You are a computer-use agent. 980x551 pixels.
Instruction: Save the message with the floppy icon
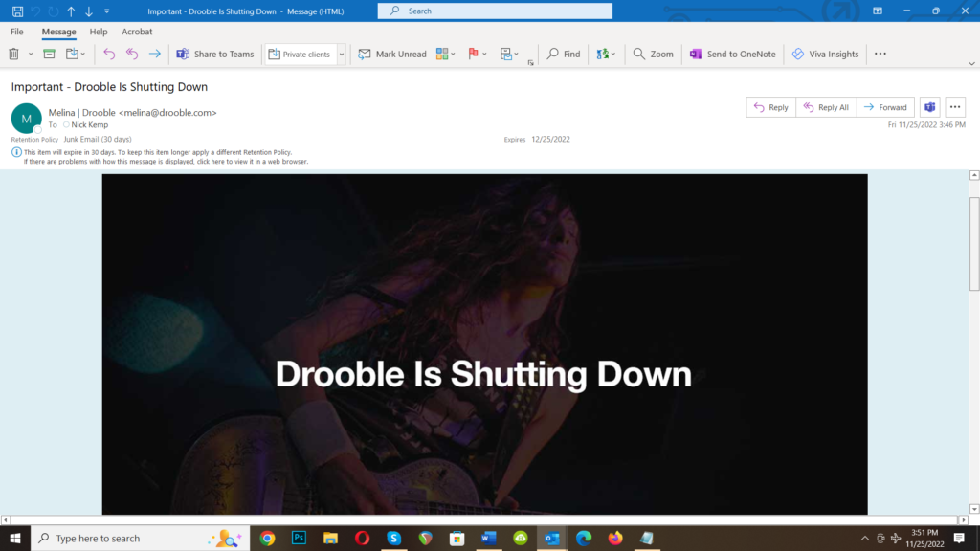(17, 11)
